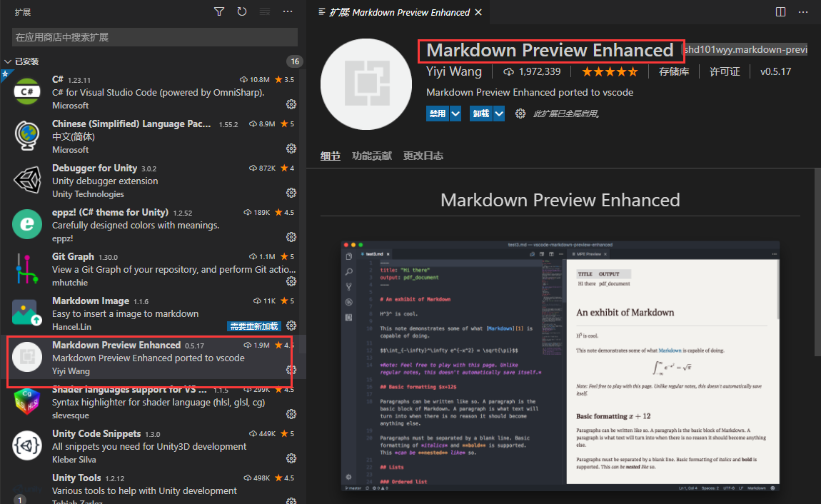This screenshot has width=821, height=504.
Task: Click the README preview screenshot image
Action: (x=560, y=366)
